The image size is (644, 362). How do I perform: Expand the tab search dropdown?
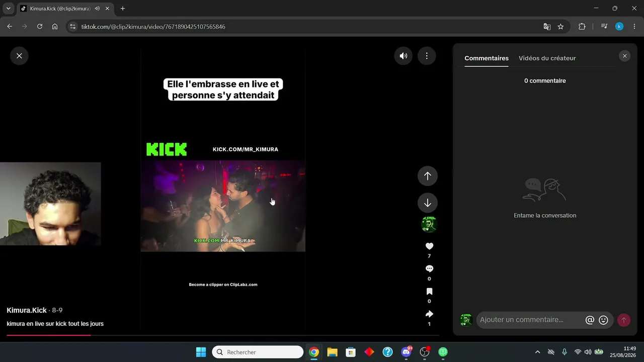pos(8,9)
